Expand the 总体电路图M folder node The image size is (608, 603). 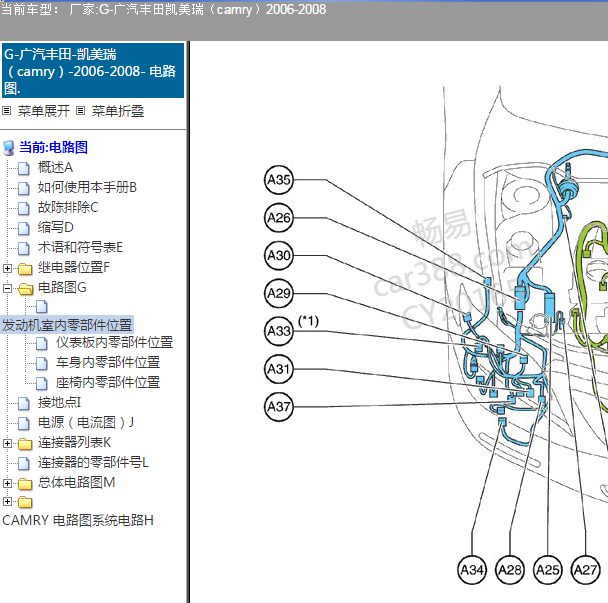click(x=7, y=483)
